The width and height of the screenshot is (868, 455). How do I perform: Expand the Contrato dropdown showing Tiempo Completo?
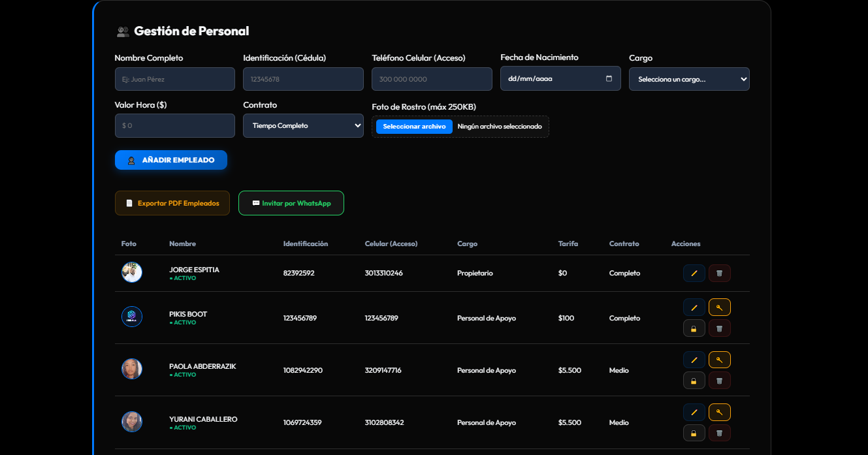[303, 126]
